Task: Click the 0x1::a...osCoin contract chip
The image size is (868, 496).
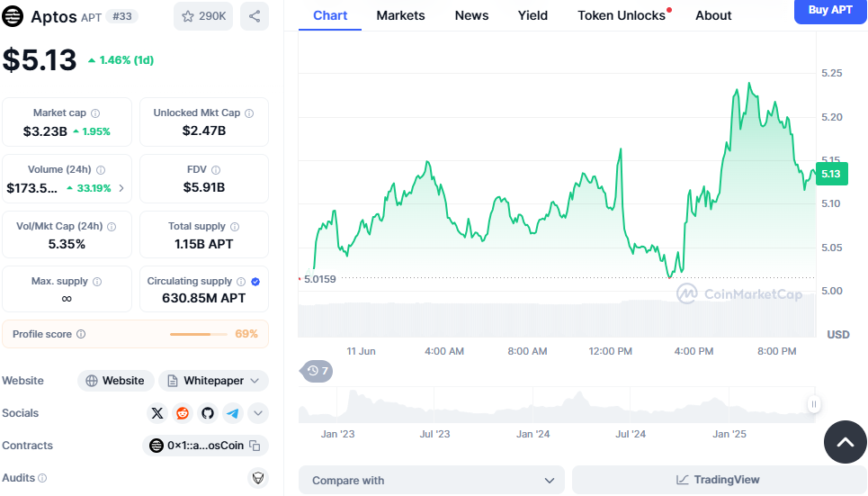Action: [x=205, y=446]
